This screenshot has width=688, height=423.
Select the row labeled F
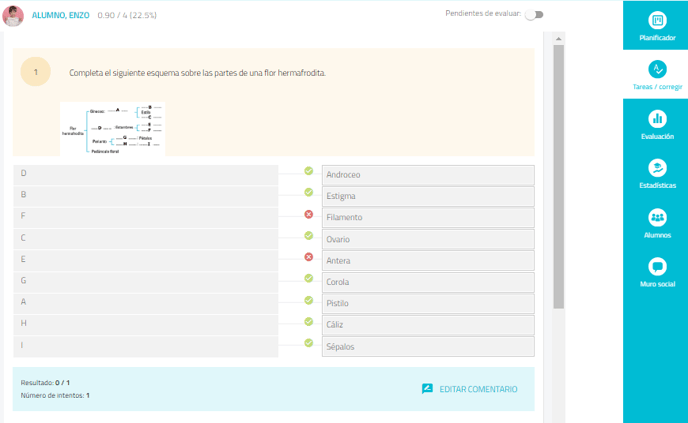[x=146, y=218]
